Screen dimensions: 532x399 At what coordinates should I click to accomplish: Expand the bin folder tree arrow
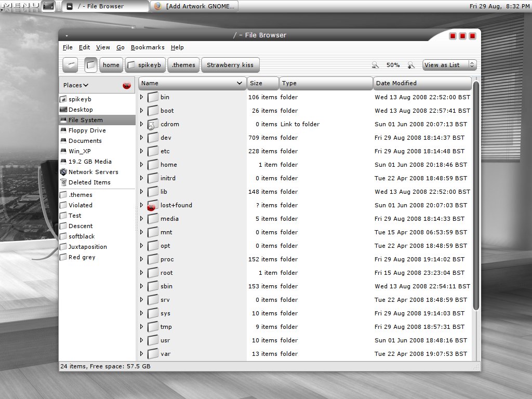click(x=141, y=97)
